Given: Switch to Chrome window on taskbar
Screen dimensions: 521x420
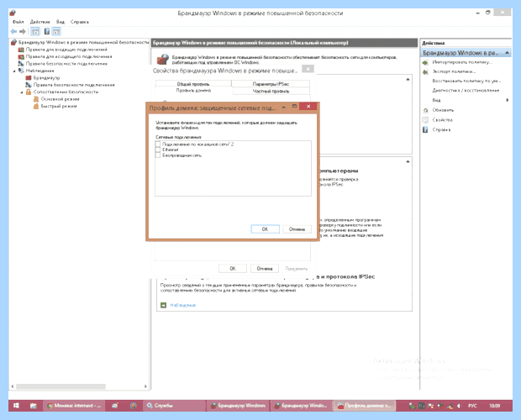Looking at the screenshot, I should 74,406.
